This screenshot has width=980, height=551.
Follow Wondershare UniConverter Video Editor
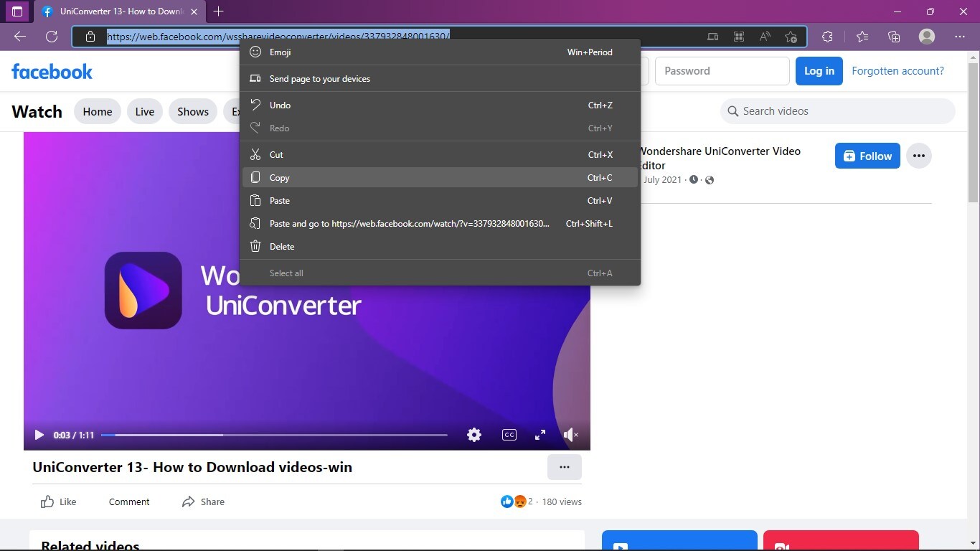tap(867, 156)
